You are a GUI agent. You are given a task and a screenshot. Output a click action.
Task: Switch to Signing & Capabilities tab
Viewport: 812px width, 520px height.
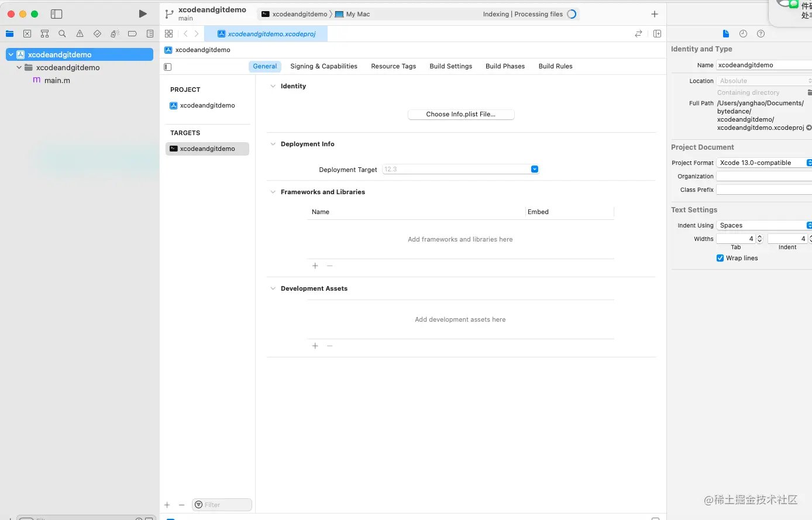[324, 66]
